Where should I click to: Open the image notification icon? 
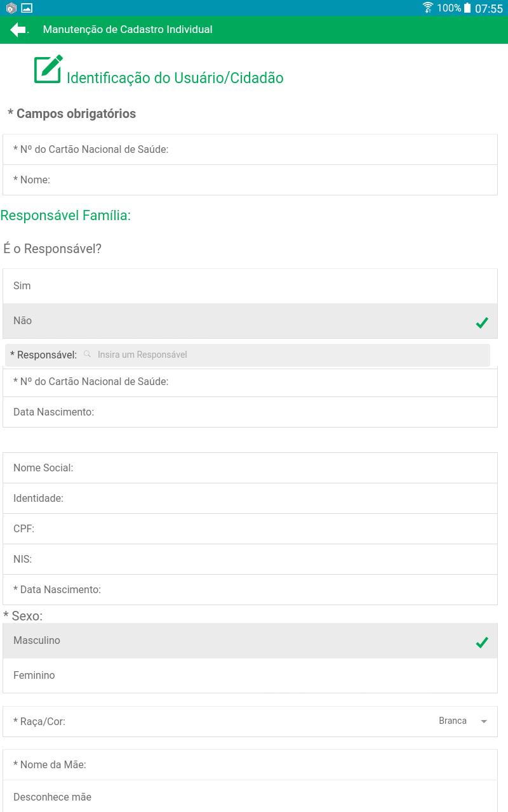(x=27, y=8)
